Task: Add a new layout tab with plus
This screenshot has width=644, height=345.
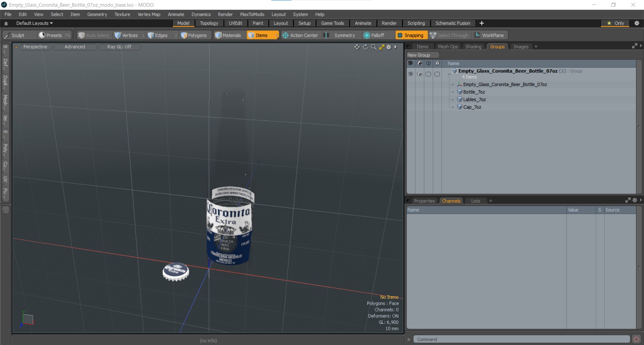Action: click(x=482, y=23)
